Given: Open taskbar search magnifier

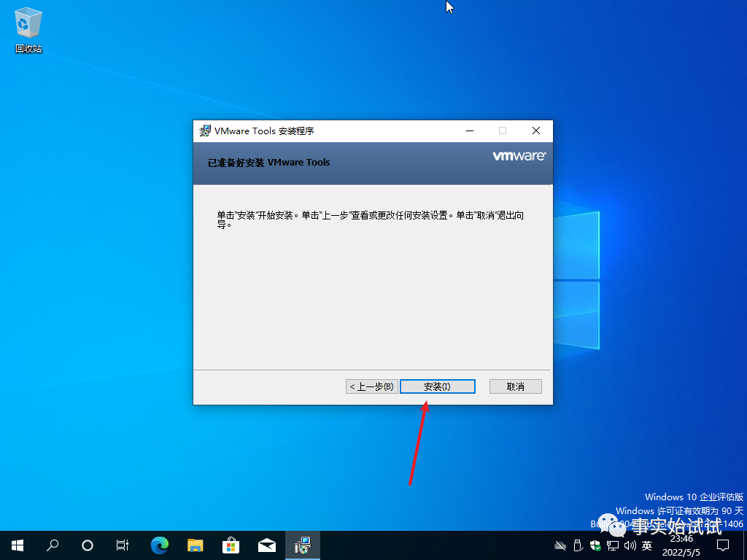Looking at the screenshot, I should click(53, 545).
